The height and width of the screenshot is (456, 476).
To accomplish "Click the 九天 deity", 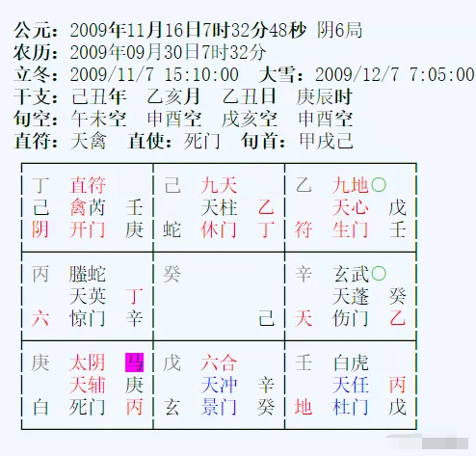I will (220, 185).
